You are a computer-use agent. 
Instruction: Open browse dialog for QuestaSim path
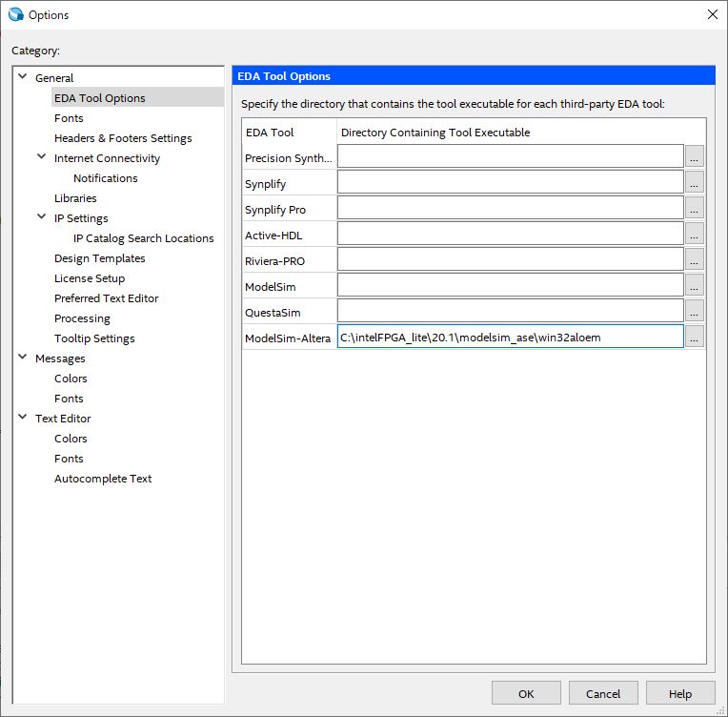pyautogui.click(x=695, y=311)
